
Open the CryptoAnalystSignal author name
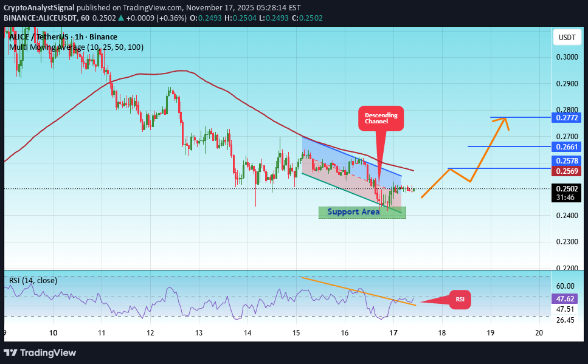[40, 7]
